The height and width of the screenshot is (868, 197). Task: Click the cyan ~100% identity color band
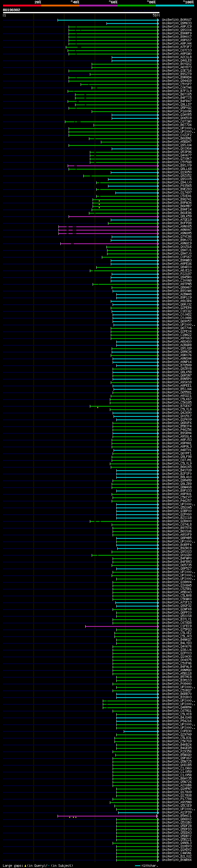point(175,6)
